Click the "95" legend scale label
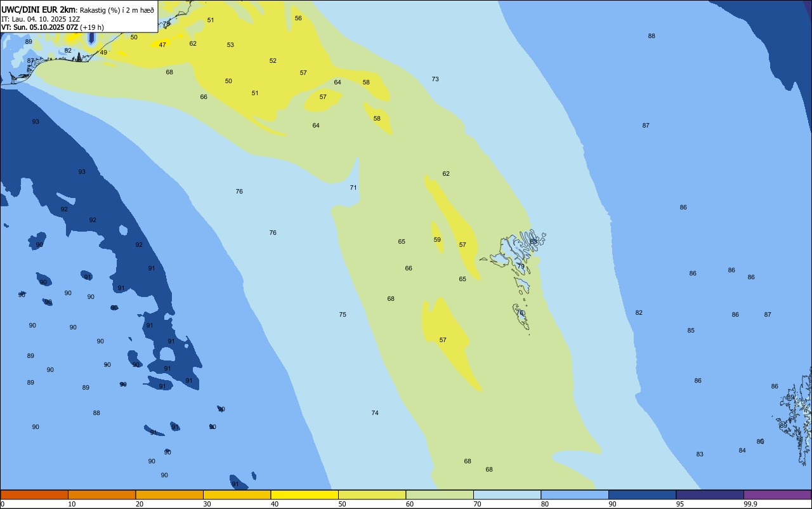Screen dimensions: 812x509 point(680,504)
